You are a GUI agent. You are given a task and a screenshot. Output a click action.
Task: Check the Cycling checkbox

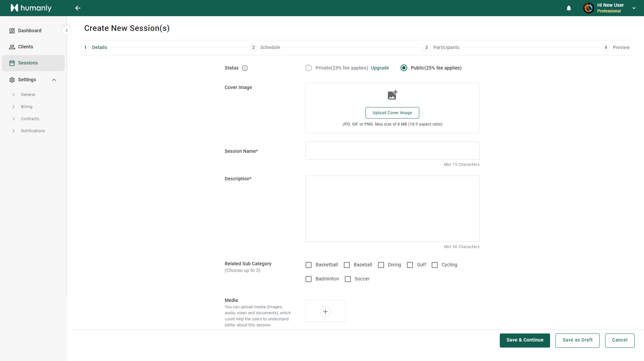pyautogui.click(x=435, y=265)
